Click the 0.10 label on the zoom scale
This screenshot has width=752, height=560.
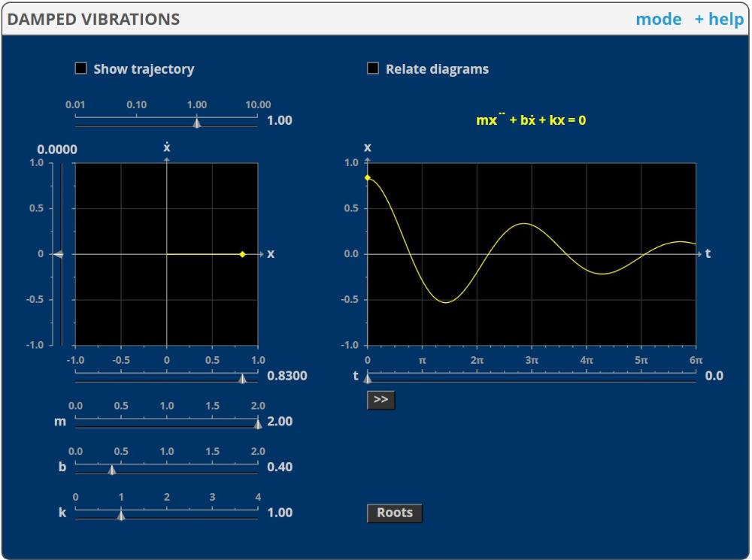137,104
